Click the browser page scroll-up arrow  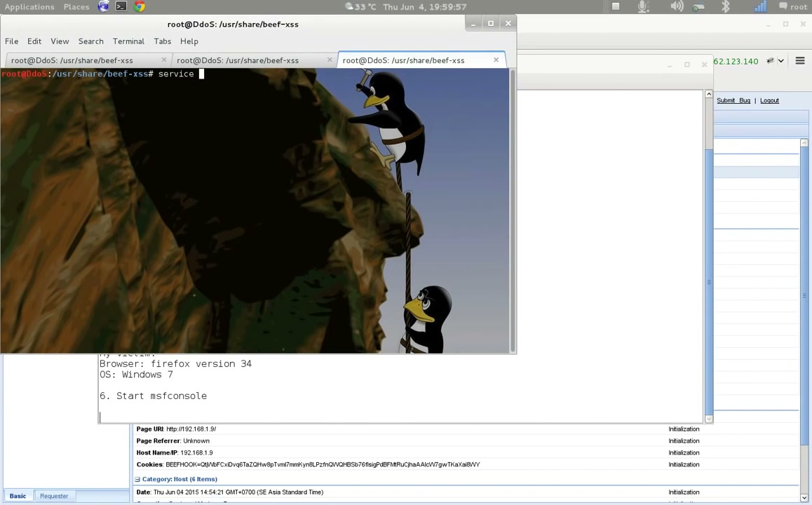point(804,142)
